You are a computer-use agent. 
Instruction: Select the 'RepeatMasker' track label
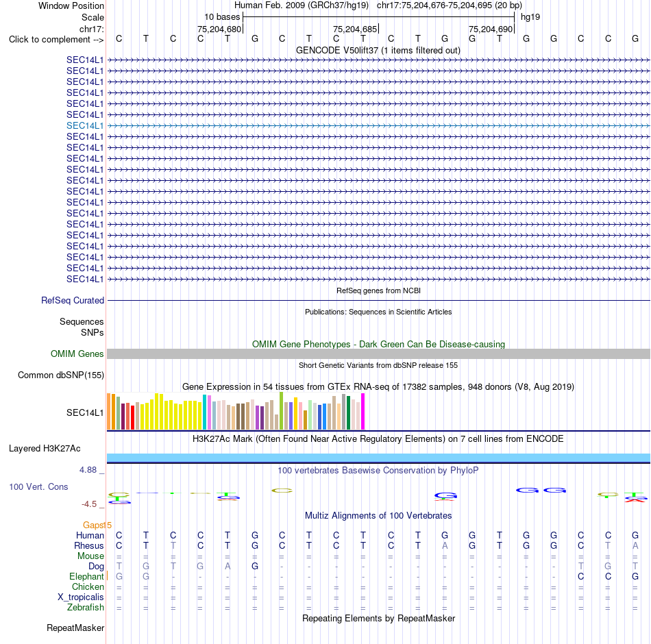click(x=75, y=628)
